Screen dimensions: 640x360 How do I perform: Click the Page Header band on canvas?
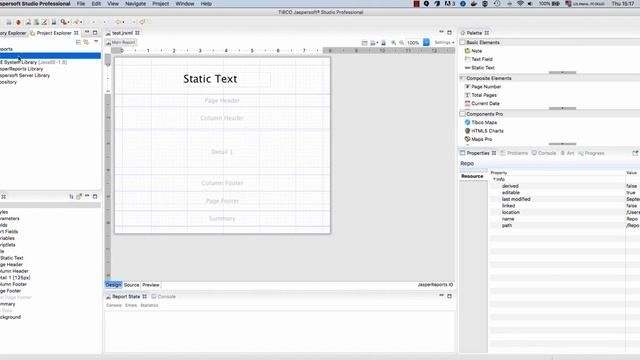(222, 100)
